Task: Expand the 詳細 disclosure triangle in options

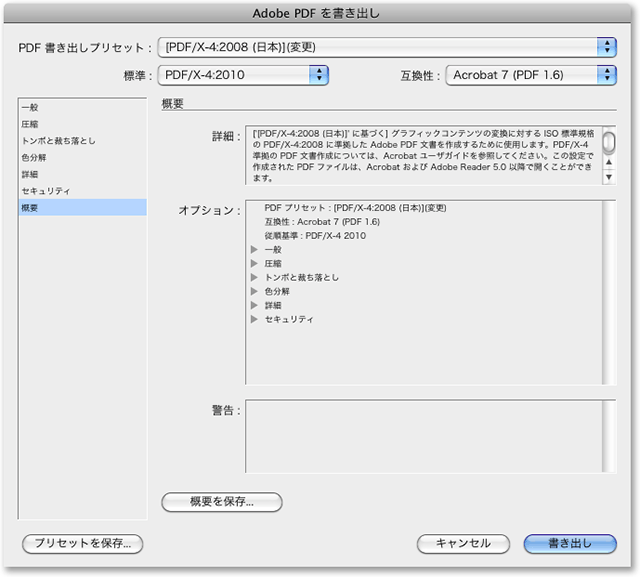Action: pos(254,306)
